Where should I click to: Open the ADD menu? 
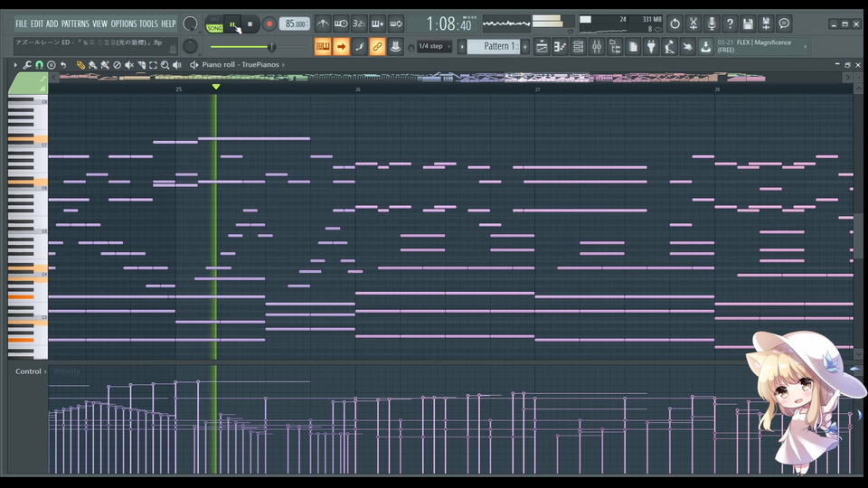coord(52,23)
